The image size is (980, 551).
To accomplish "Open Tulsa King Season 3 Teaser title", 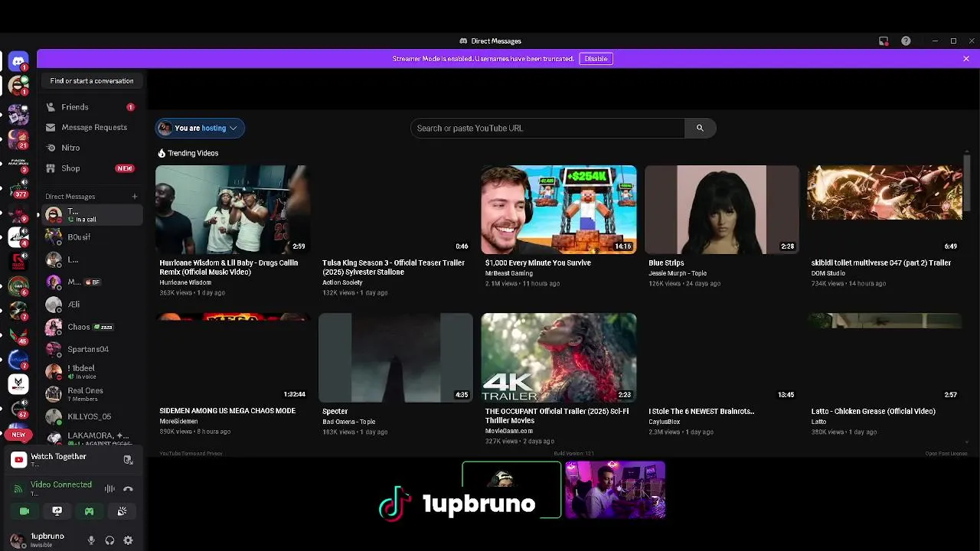I will [x=394, y=267].
